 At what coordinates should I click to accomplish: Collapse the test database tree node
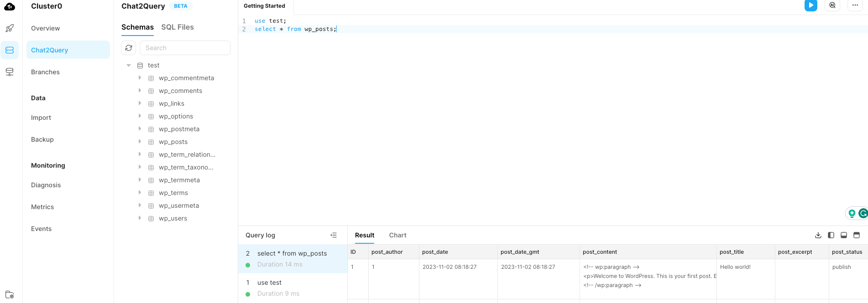tap(129, 66)
